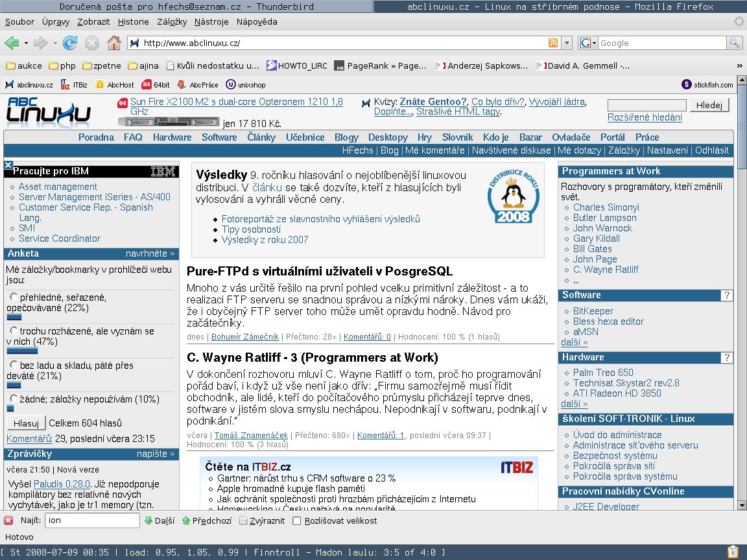Viewport: 747px width, 560px height.
Task: Open the Pure-FTPd article headline
Action: coord(320,272)
